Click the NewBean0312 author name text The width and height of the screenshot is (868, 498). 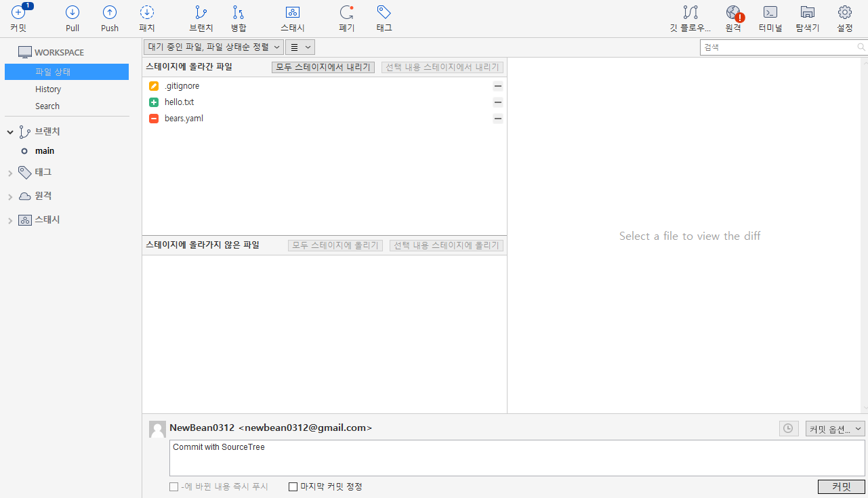pyautogui.click(x=202, y=428)
